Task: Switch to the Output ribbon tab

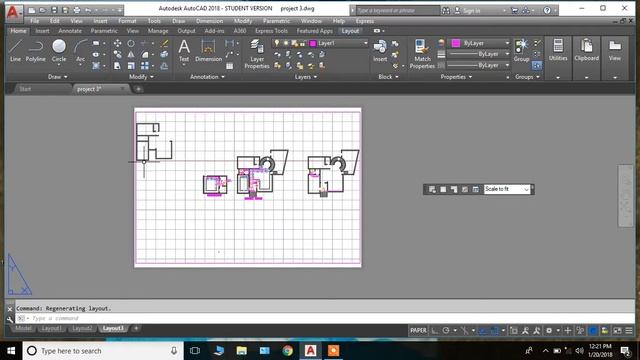Action: 186,31
